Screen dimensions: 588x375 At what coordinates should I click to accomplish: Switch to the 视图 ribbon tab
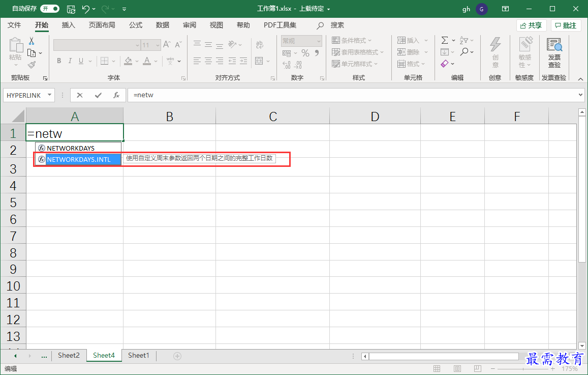coord(216,25)
